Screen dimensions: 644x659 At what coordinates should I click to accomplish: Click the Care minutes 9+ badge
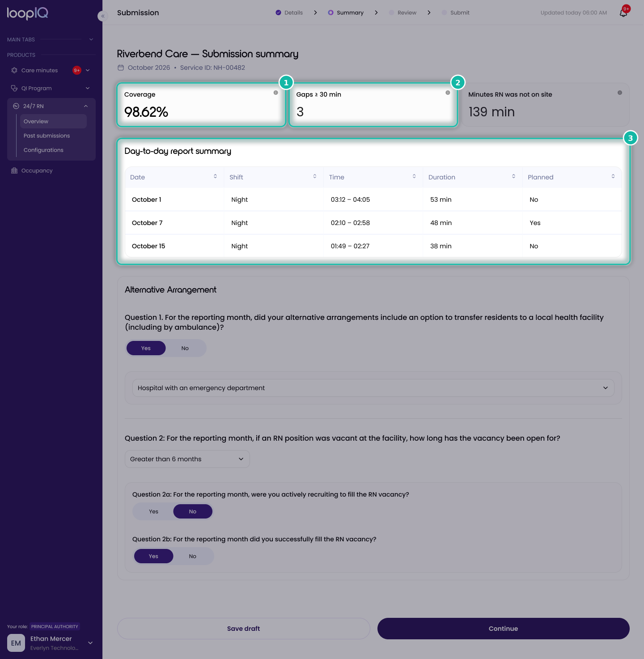[x=77, y=70]
